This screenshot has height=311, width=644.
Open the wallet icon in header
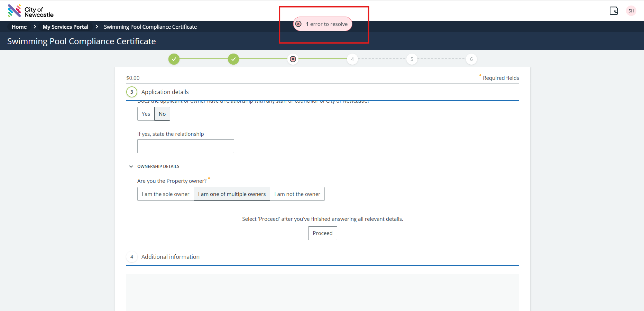pyautogui.click(x=614, y=11)
